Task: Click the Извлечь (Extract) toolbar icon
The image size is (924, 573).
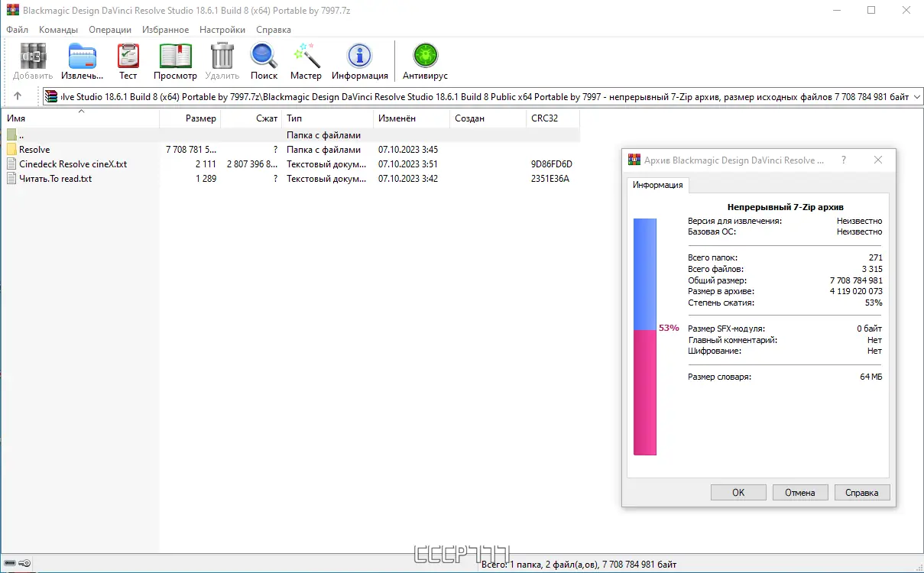Action: (x=83, y=60)
